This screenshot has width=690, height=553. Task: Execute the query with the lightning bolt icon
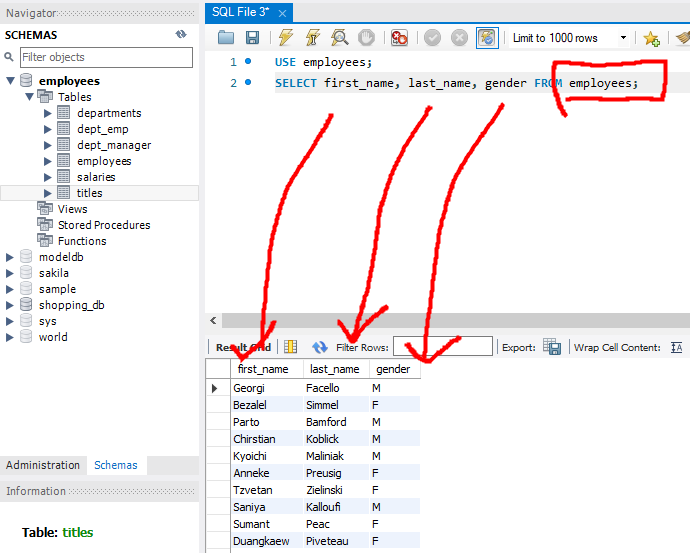click(x=286, y=38)
